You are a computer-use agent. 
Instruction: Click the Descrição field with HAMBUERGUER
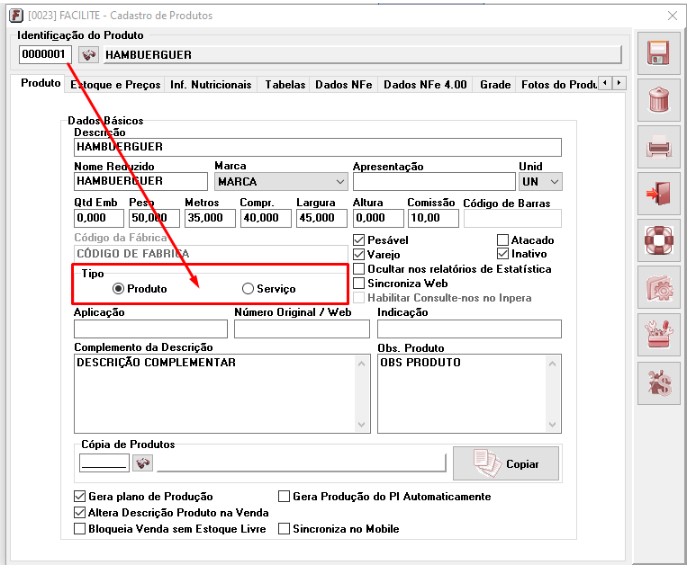[318, 147]
